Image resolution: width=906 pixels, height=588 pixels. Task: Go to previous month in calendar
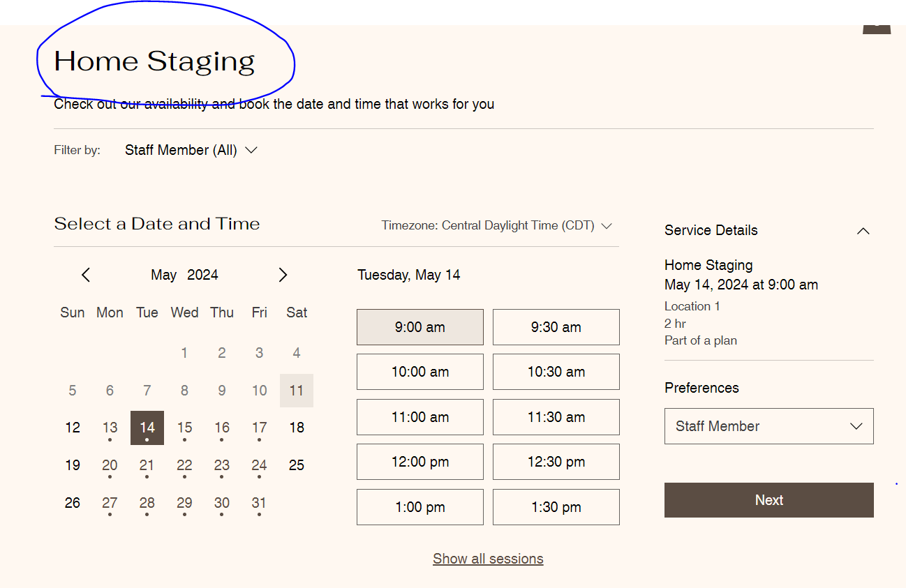pos(86,275)
